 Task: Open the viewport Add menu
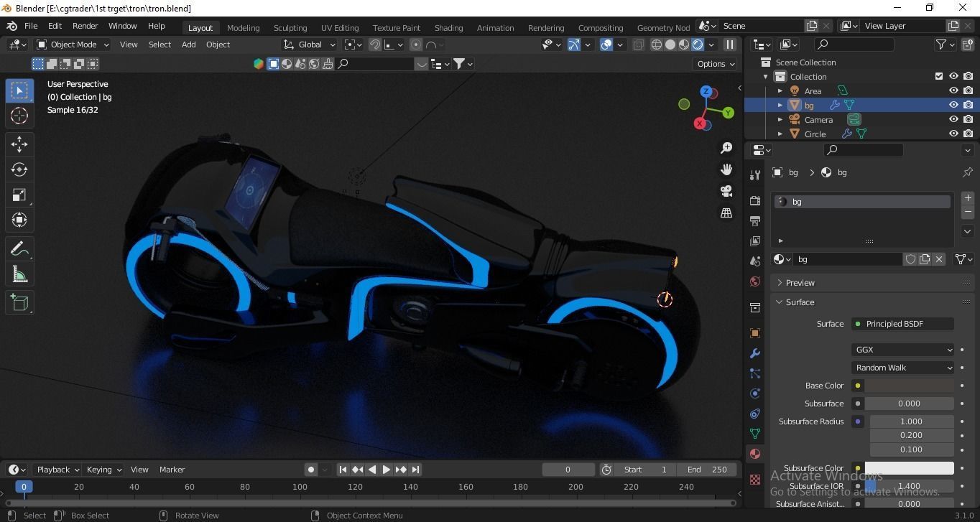click(188, 45)
